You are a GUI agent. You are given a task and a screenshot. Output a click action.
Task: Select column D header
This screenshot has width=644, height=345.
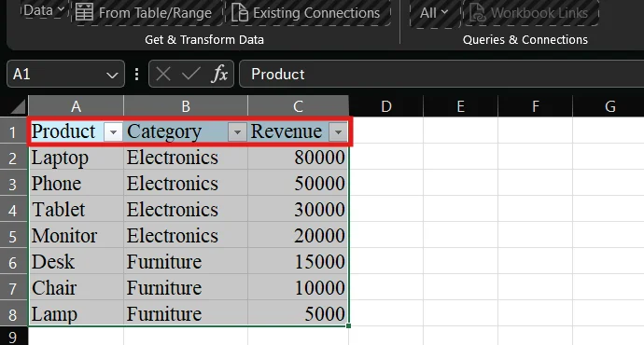tap(386, 106)
